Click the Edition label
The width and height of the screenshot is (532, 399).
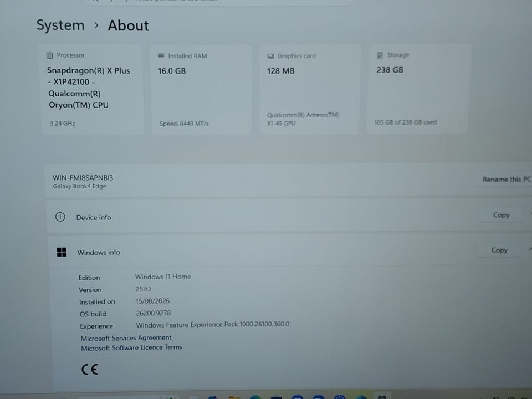pos(89,278)
